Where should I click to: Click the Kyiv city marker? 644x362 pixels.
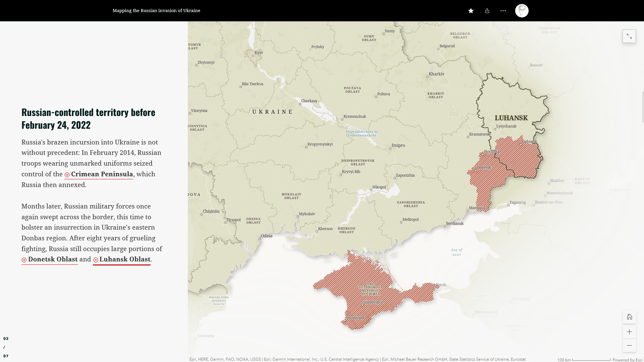coord(253,56)
